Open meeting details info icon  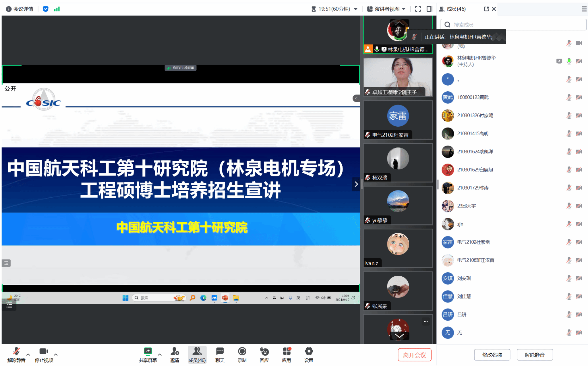click(x=9, y=9)
